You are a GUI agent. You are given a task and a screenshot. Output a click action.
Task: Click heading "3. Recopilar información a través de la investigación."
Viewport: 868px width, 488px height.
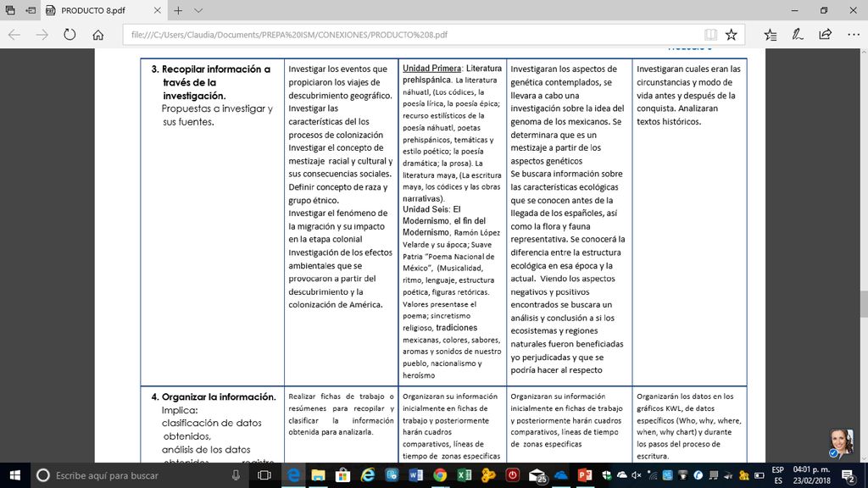click(x=211, y=82)
